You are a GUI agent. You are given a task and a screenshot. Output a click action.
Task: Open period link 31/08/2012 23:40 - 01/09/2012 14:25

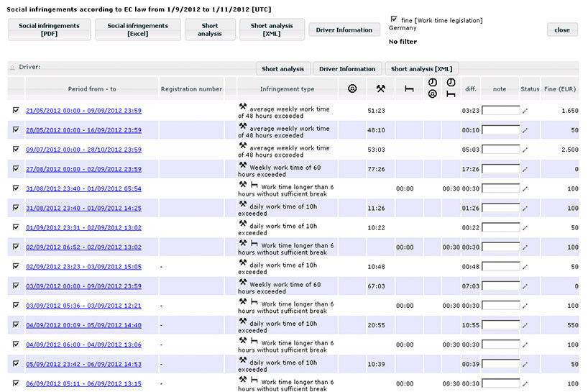coord(83,208)
